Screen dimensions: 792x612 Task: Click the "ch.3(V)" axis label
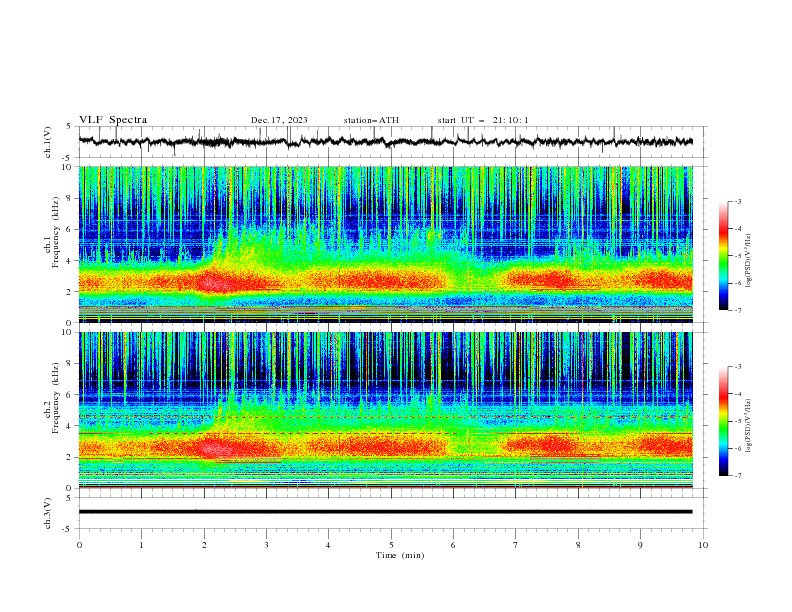48,513
